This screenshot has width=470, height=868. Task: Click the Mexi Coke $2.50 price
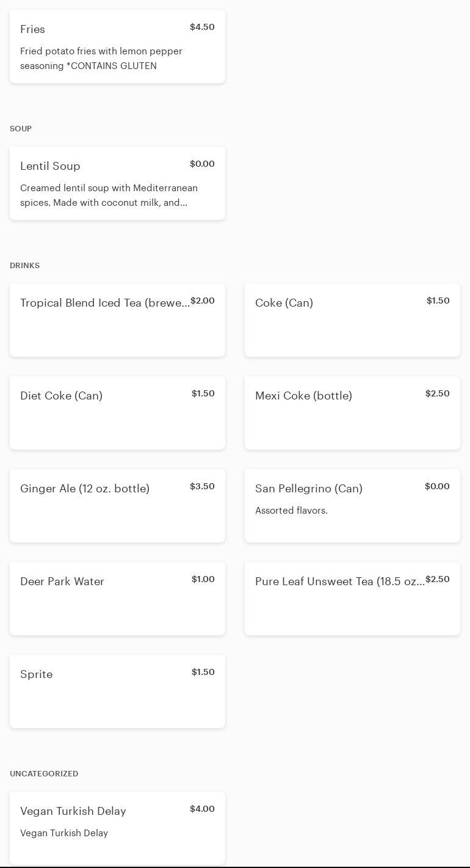[437, 393]
